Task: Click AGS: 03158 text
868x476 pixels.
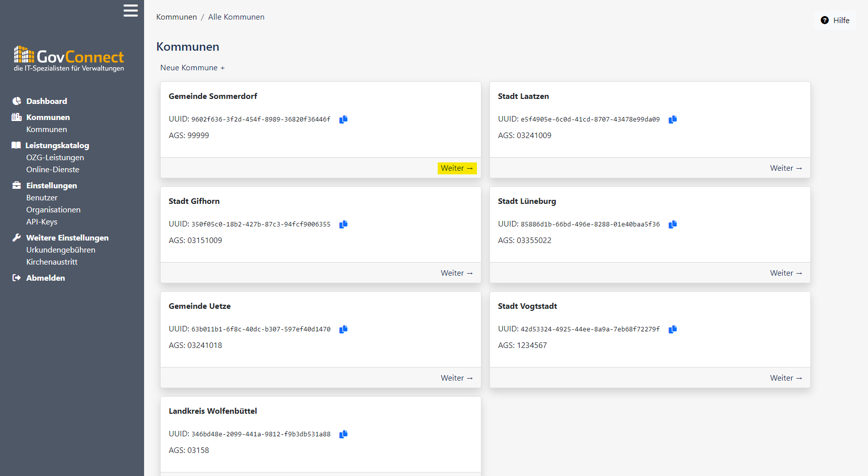Action: coord(189,450)
